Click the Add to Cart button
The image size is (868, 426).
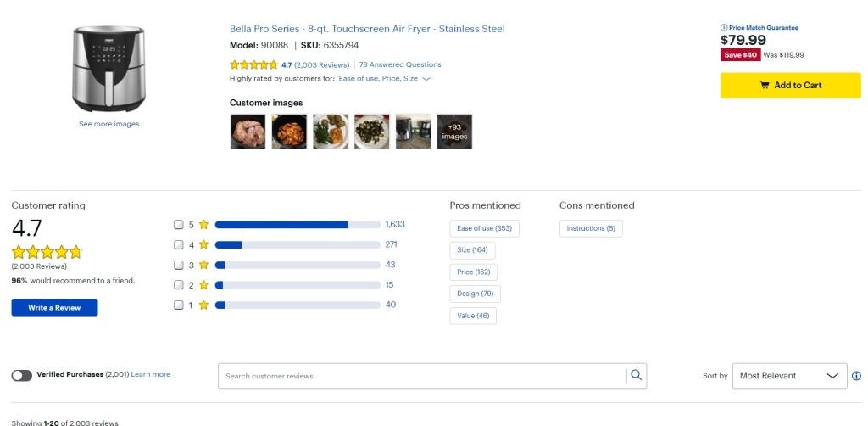coord(790,85)
